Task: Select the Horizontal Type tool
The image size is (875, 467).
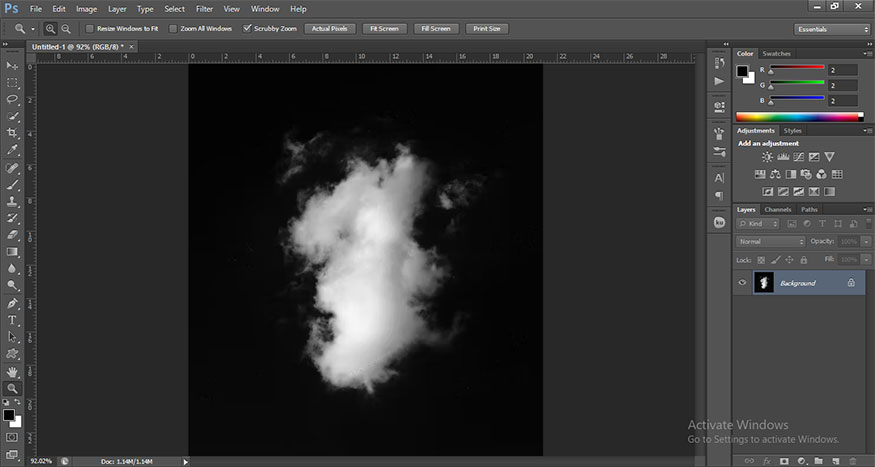Action: pos(12,320)
